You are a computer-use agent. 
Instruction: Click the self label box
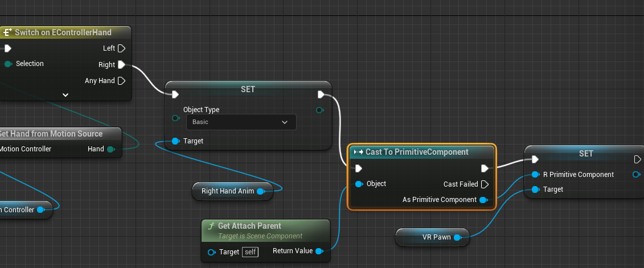pos(250,251)
